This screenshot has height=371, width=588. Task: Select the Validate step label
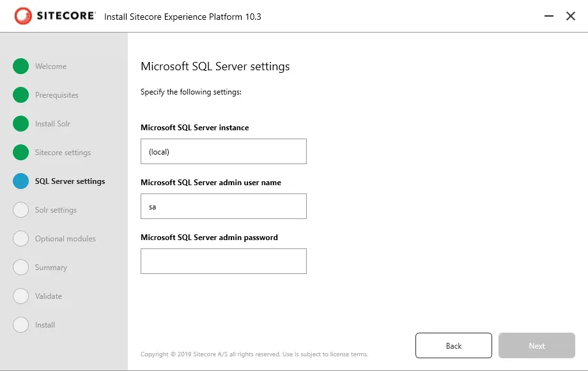click(49, 296)
